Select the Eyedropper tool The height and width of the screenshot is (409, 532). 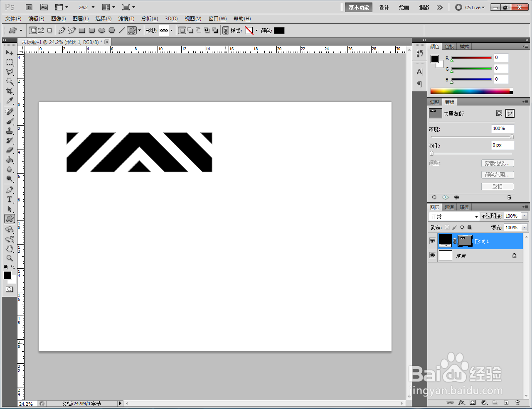10,100
